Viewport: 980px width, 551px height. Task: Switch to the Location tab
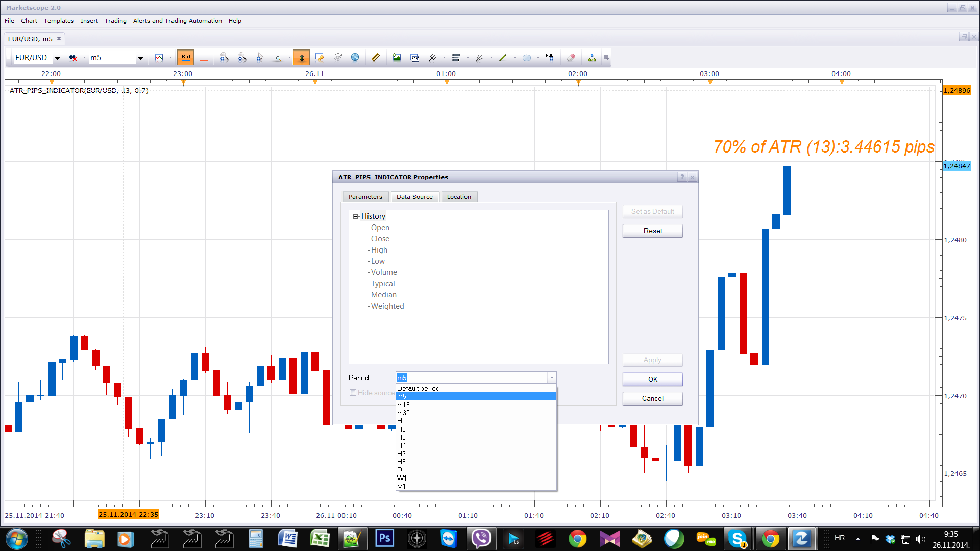(x=459, y=197)
